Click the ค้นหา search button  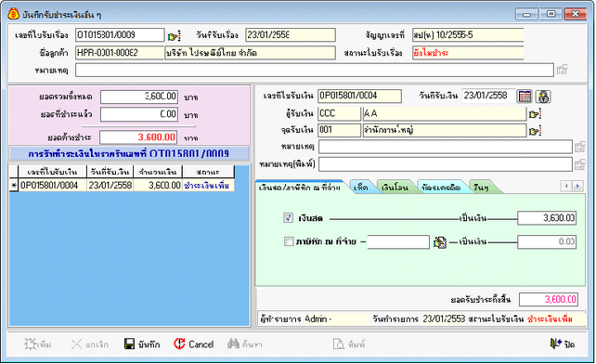pos(245,344)
